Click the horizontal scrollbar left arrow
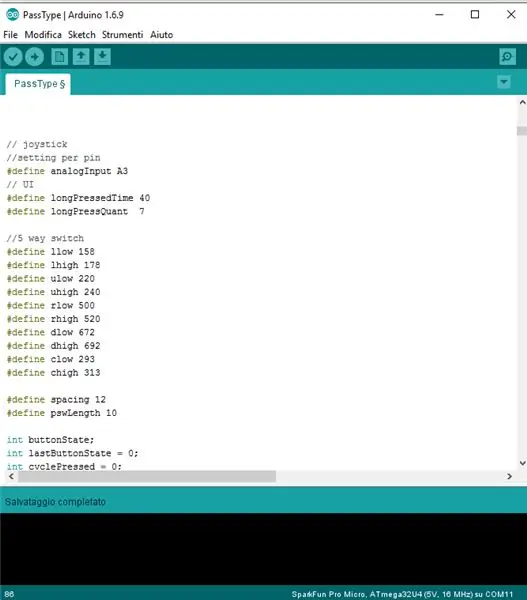527x600 pixels. pyautogui.click(x=11, y=476)
